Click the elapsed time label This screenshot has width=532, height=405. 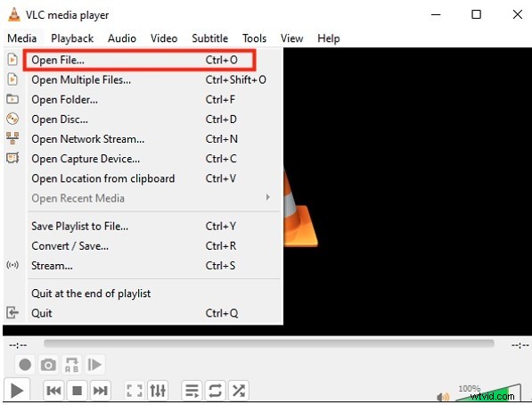point(18,345)
